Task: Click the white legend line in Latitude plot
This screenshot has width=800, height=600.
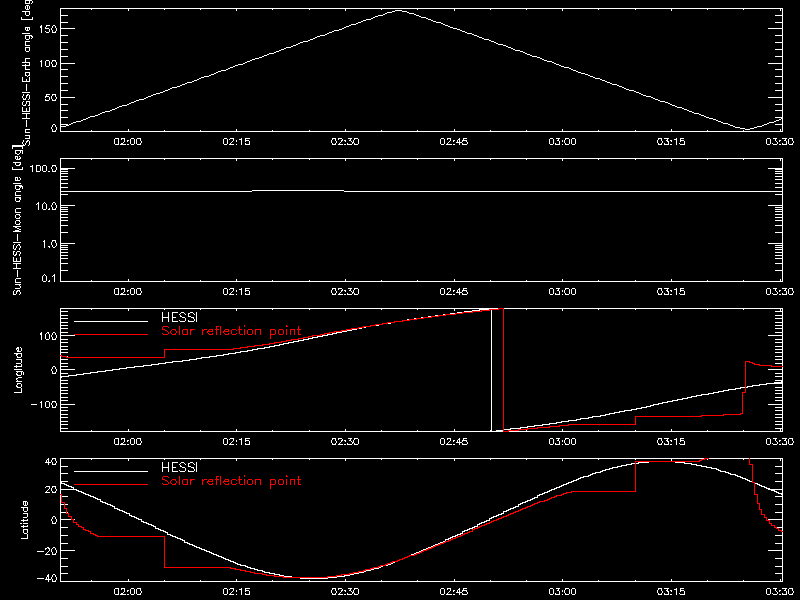Action: [111, 471]
